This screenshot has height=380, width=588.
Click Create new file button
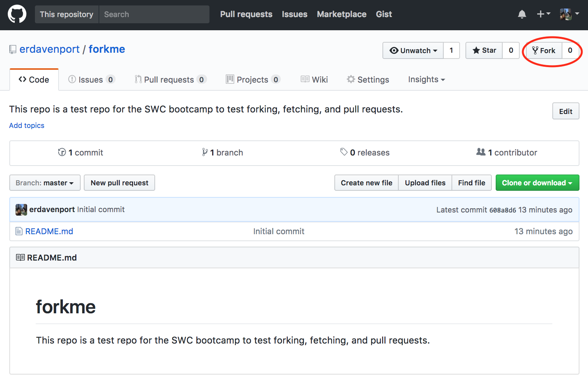[367, 183]
